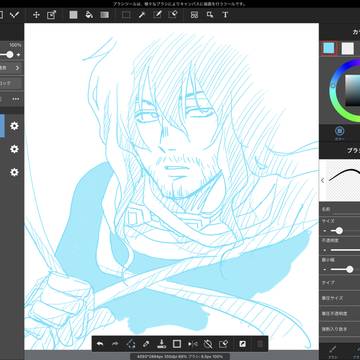Select the Selection Pen tool
The width and height of the screenshot is (360, 360).
coord(157,15)
